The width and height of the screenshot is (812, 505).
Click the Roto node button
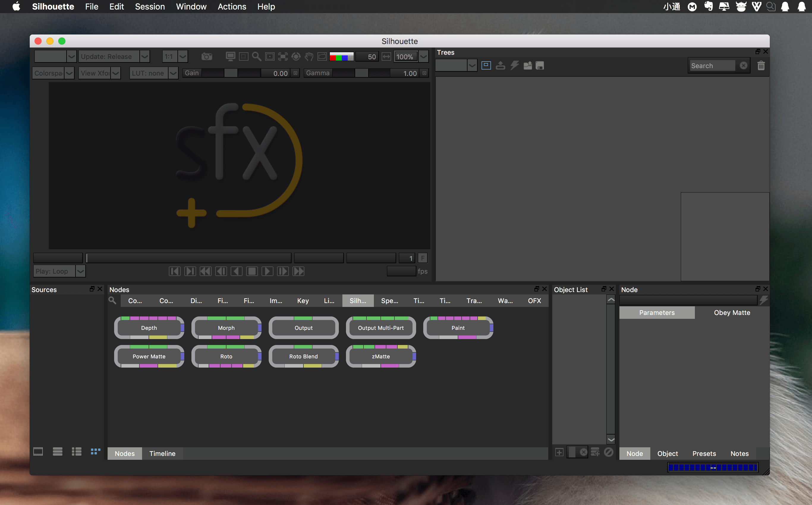pyautogui.click(x=226, y=356)
